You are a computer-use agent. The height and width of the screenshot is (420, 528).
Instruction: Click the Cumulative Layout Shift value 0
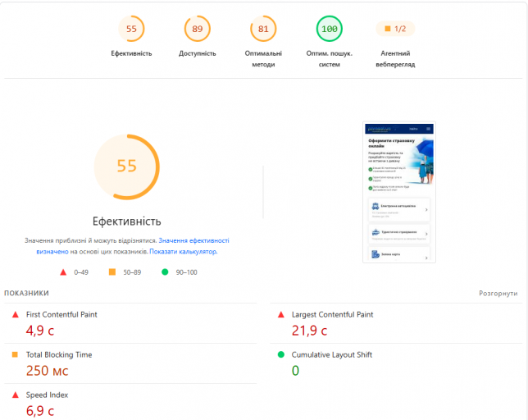[295, 371]
